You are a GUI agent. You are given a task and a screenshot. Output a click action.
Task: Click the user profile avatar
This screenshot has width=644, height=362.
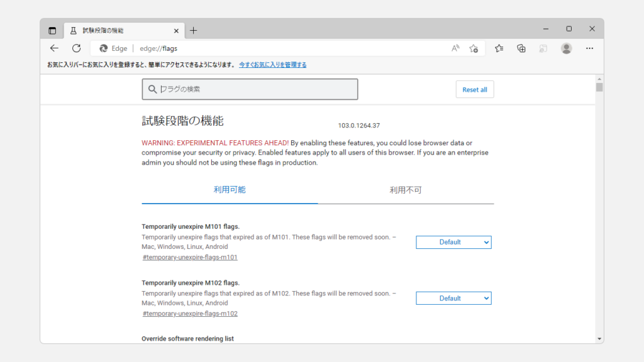[566, 48]
